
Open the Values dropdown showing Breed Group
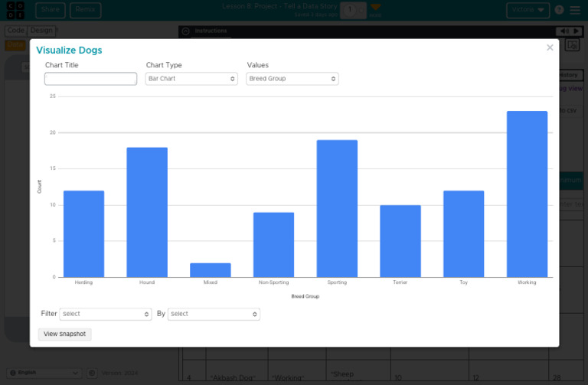(x=292, y=79)
